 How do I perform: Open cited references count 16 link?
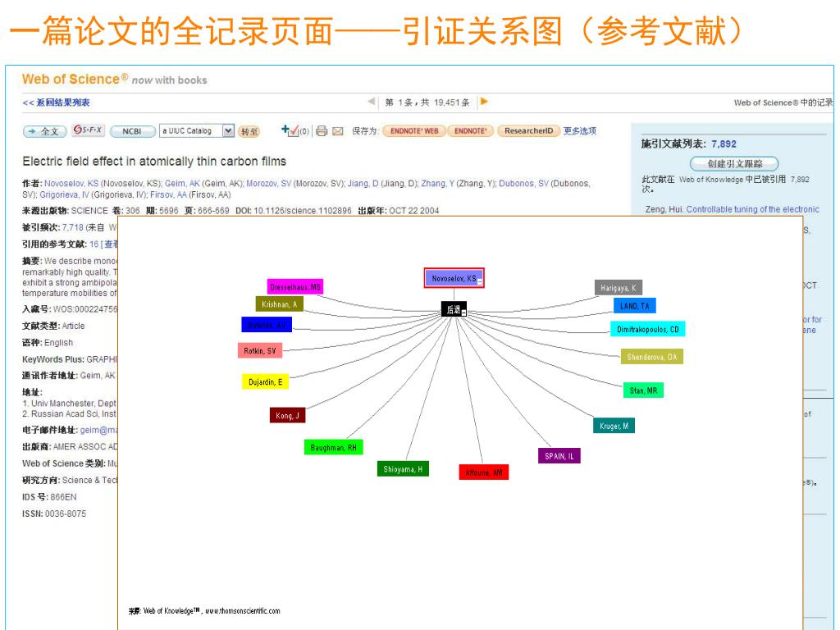pos(94,244)
